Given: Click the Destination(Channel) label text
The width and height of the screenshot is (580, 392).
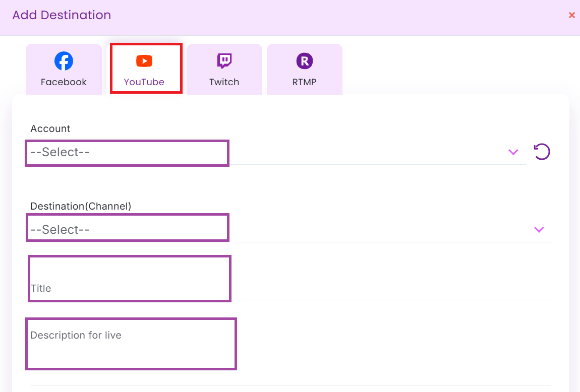Looking at the screenshot, I should (x=81, y=206).
